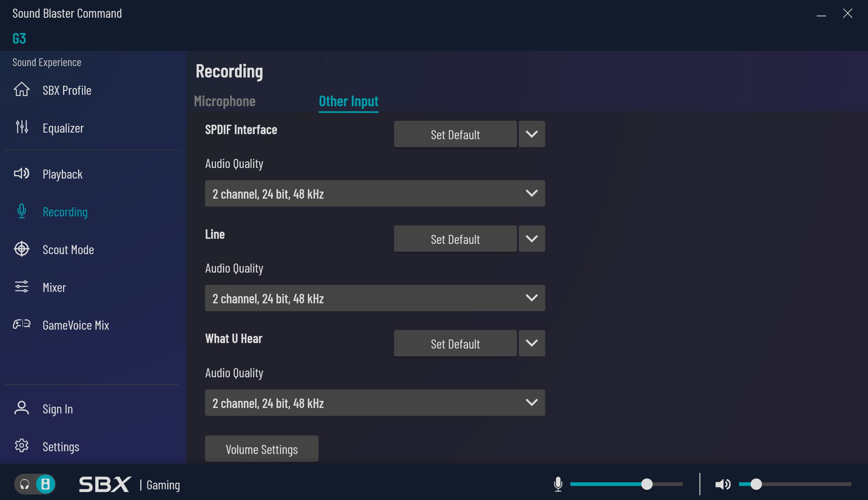Switch to the Microphone tab
Screen dimensions: 868x500
click(x=224, y=101)
